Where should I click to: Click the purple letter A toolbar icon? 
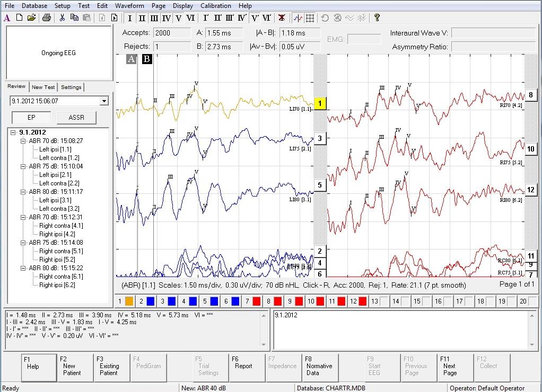coord(7,17)
